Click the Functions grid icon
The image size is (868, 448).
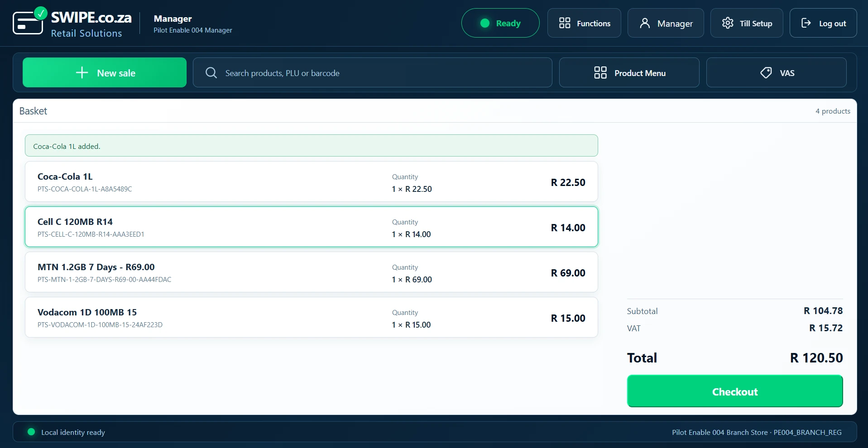pyautogui.click(x=565, y=23)
